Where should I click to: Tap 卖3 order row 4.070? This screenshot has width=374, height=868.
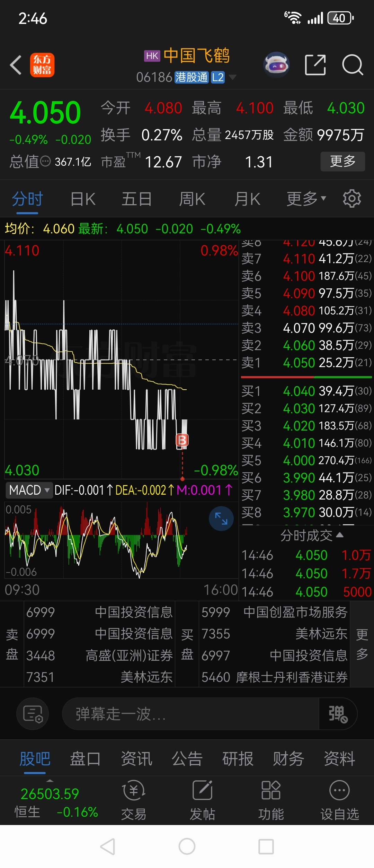[x=306, y=328]
